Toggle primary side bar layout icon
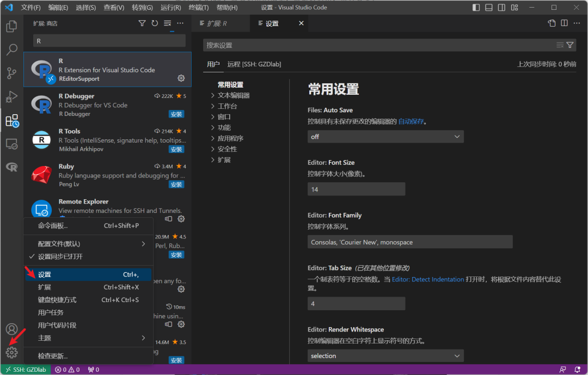The height and width of the screenshot is (375, 588). [476, 8]
